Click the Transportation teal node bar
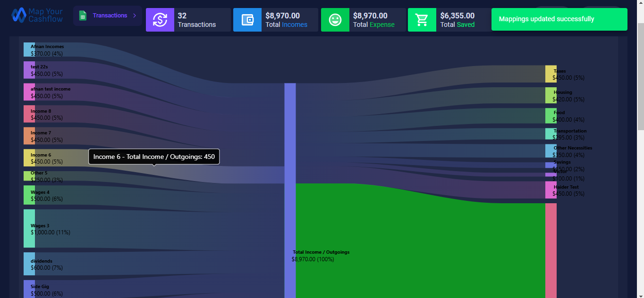The height and width of the screenshot is (298, 644). pyautogui.click(x=551, y=134)
